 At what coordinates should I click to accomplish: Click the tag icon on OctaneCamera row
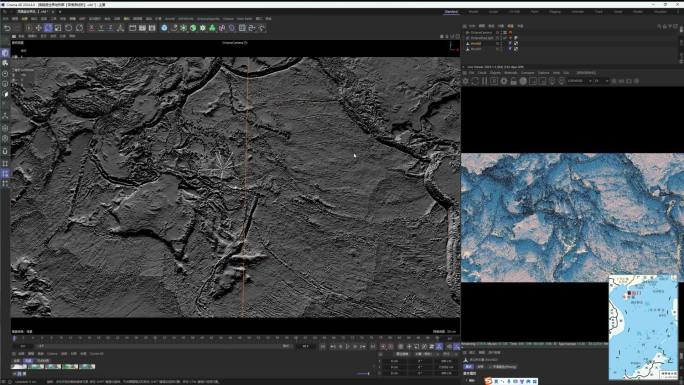point(510,32)
